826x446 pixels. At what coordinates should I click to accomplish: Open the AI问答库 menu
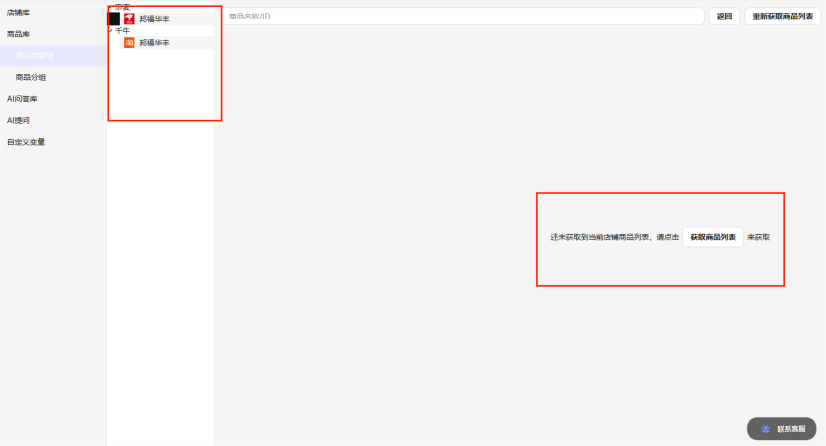22,99
